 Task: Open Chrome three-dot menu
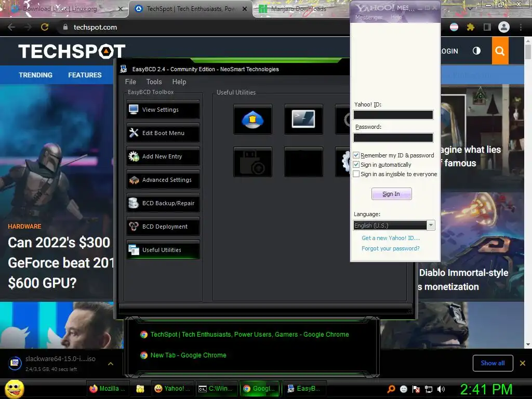pos(521,27)
